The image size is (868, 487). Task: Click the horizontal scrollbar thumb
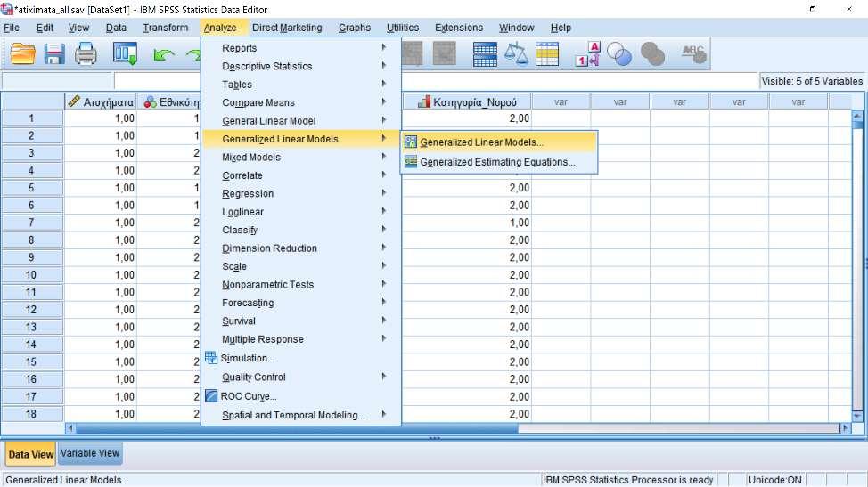[x=297, y=428]
